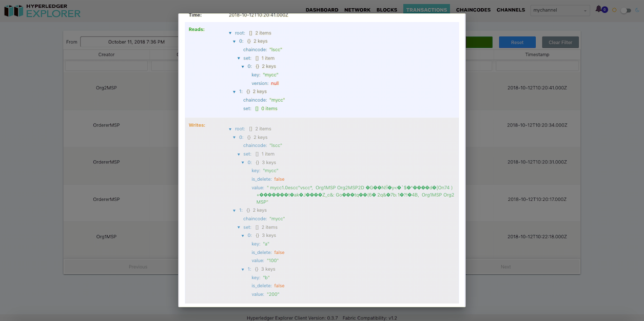Collapse the Writes root node
Viewport: 644px width, 321px height.
(x=230, y=128)
